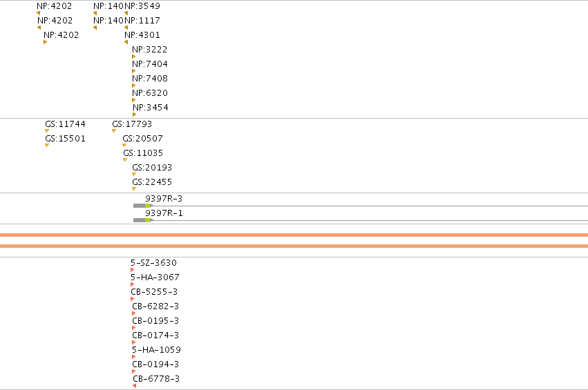The width and height of the screenshot is (588, 390).
Task: Click the NP:3222 label
Action: point(150,50)
